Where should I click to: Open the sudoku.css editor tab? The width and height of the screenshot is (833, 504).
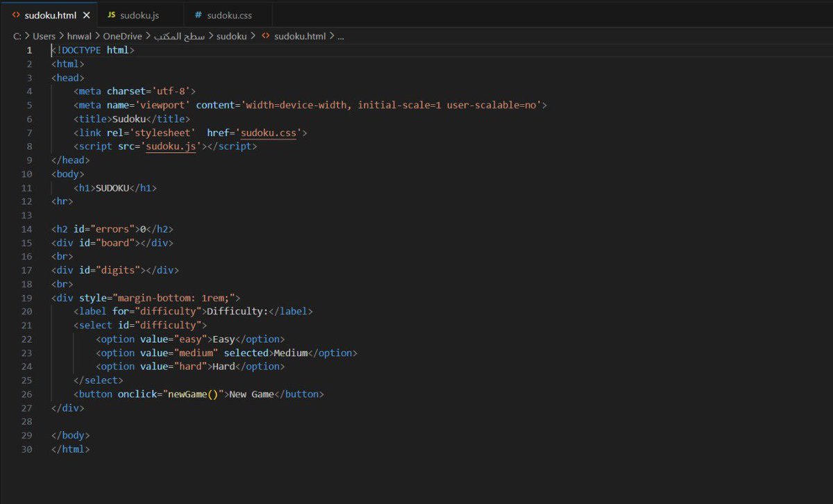228,15
